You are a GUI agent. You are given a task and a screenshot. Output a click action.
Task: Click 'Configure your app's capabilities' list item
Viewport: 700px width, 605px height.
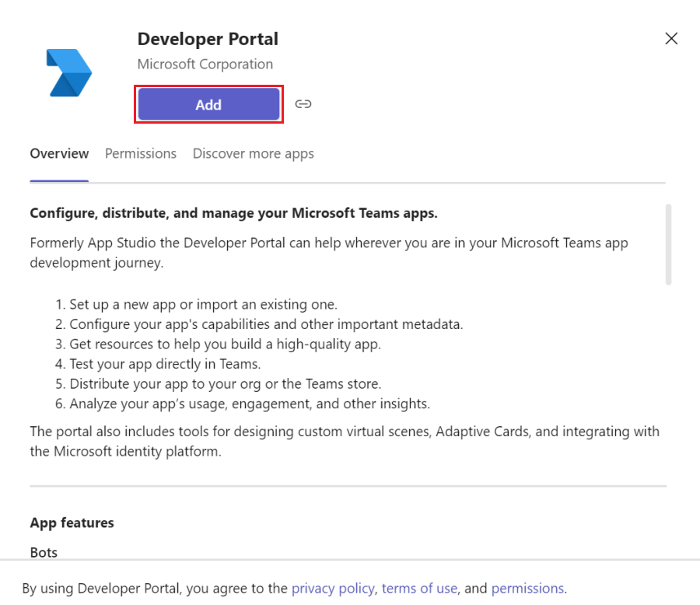259,324
